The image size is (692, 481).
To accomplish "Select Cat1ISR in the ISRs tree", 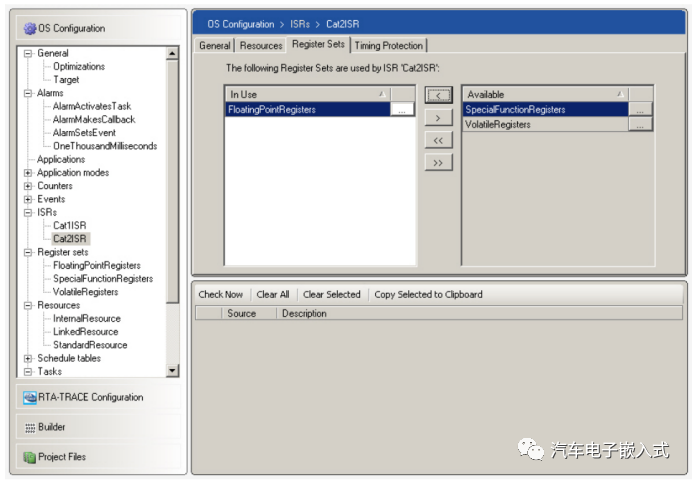I will click(x=71, y=226).
